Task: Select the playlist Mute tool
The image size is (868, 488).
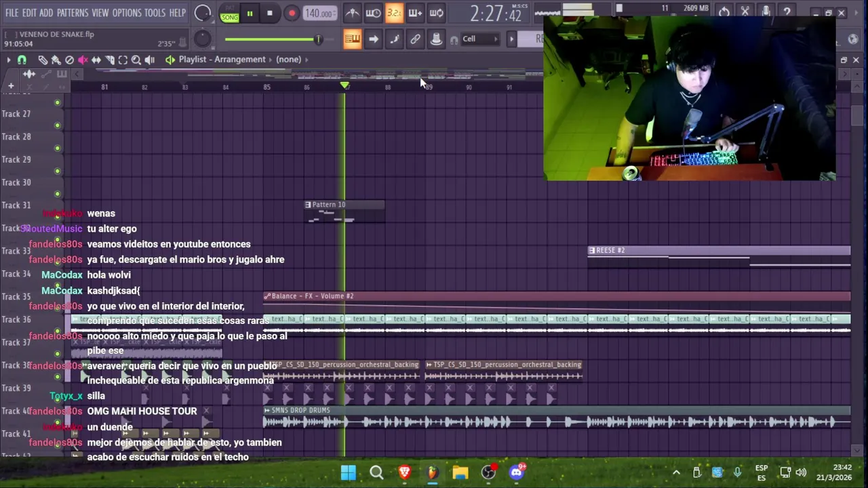Action: pyautogui.click(x=83, y=60)
